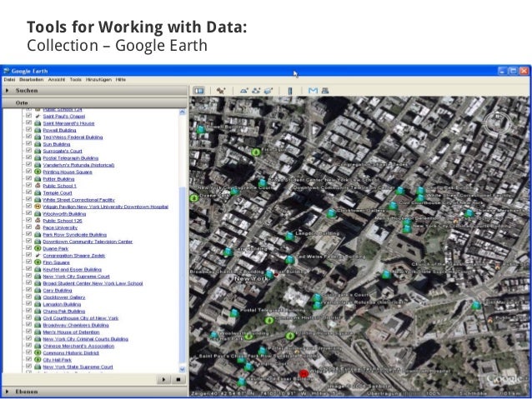Click the Commons Historic District green marker
Screen dimensions: 532x399
(269, 321)
